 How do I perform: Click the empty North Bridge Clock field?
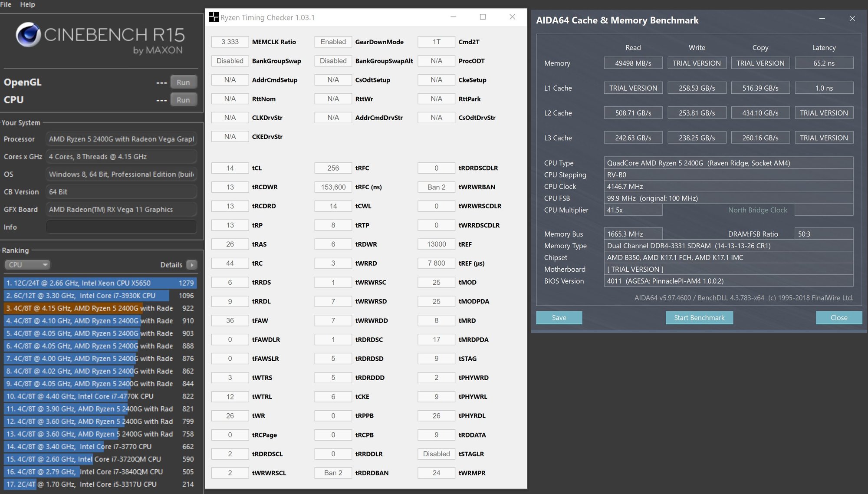(824, 210)
